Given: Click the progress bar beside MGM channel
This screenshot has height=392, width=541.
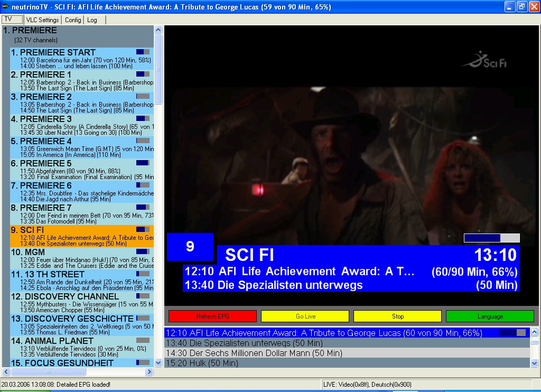Looking at the screenshot, I should [143, 251].
